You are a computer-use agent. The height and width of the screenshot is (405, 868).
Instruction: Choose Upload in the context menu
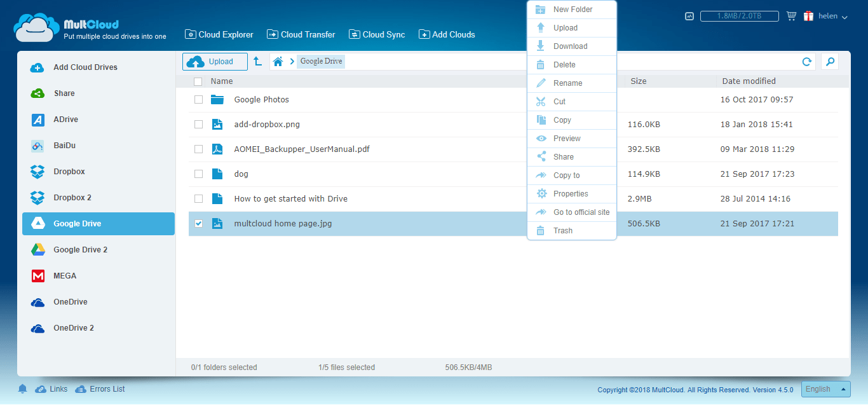[x=572, y=28]
